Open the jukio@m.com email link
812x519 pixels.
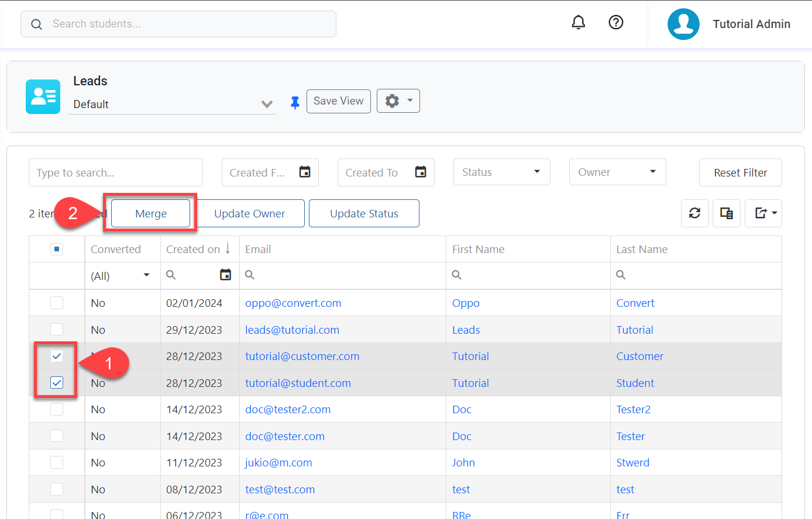(x=278, y=462)
